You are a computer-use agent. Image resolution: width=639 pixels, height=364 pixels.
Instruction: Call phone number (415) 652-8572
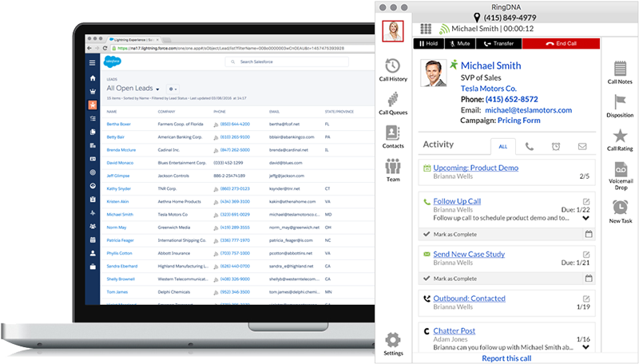(x=511, y=99)
